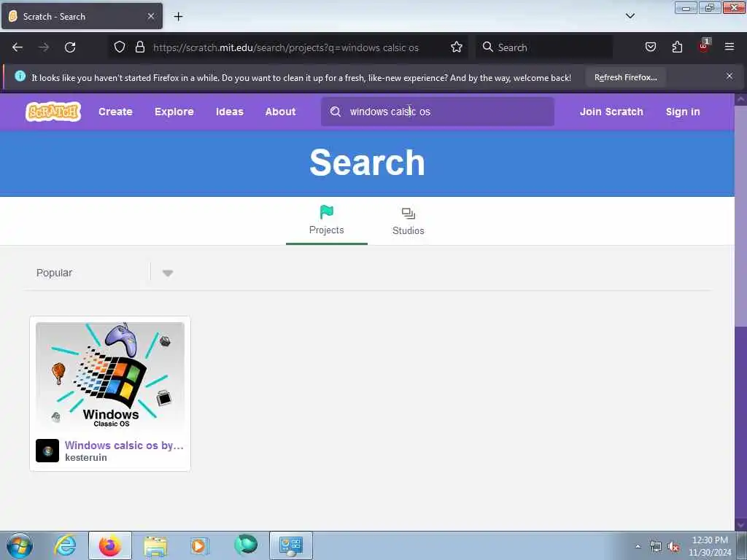Click the Scratch search magnifier icon
This screenshot has height=560, width=747.
(x=336, y=112)
